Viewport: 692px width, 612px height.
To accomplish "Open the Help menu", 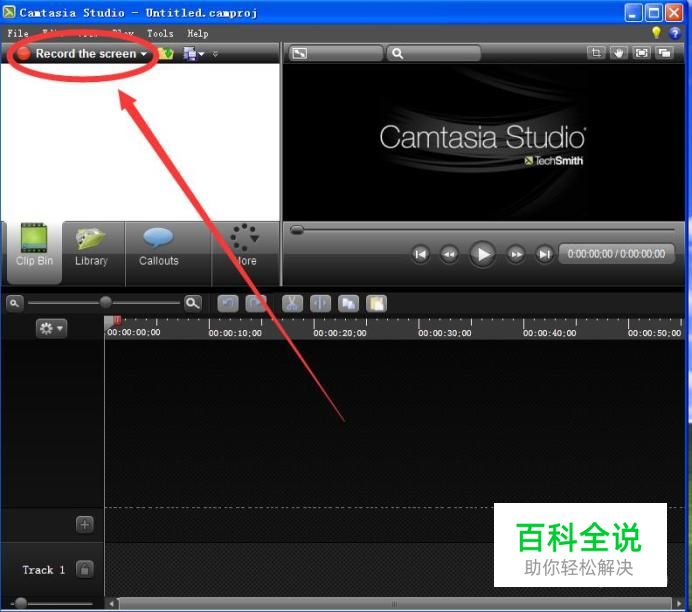I will (x=198, y=33).
